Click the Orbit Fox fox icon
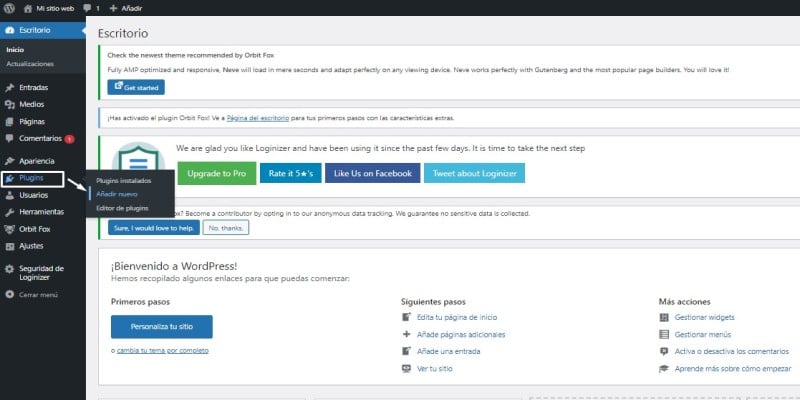The image size is (800, 400). tap(9, 230)
